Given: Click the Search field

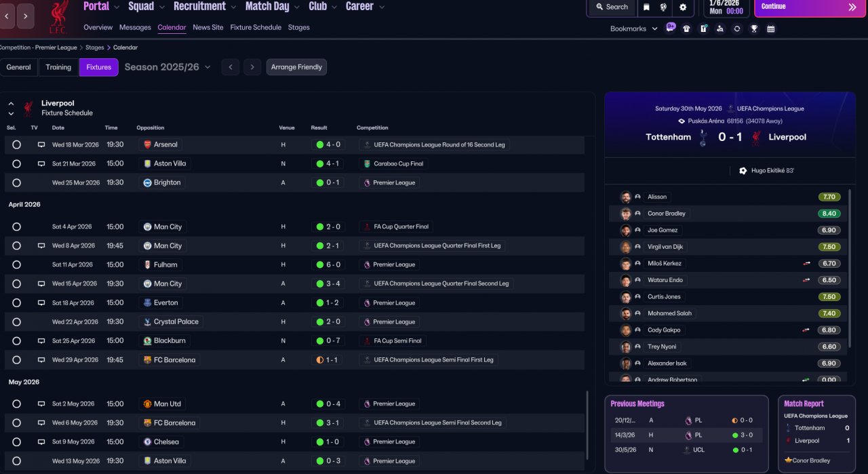Looking at the screenshot, I should pyautogui.click(x=612, y=7).
